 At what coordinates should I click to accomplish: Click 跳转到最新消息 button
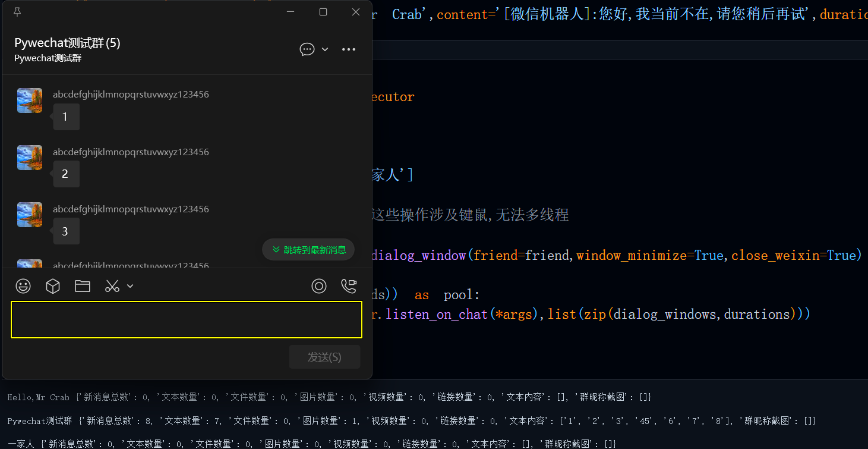click(x=308, y=250)
